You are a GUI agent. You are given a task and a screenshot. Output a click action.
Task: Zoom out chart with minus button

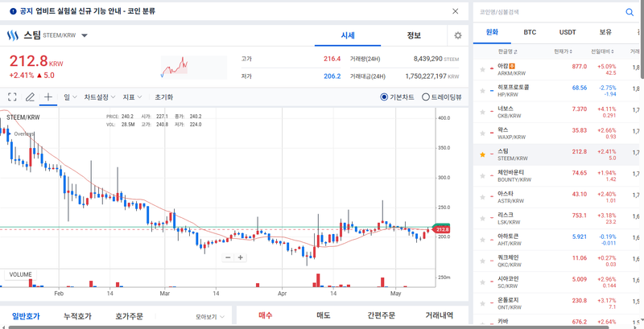pyautogui.click(x=228, y=257)
